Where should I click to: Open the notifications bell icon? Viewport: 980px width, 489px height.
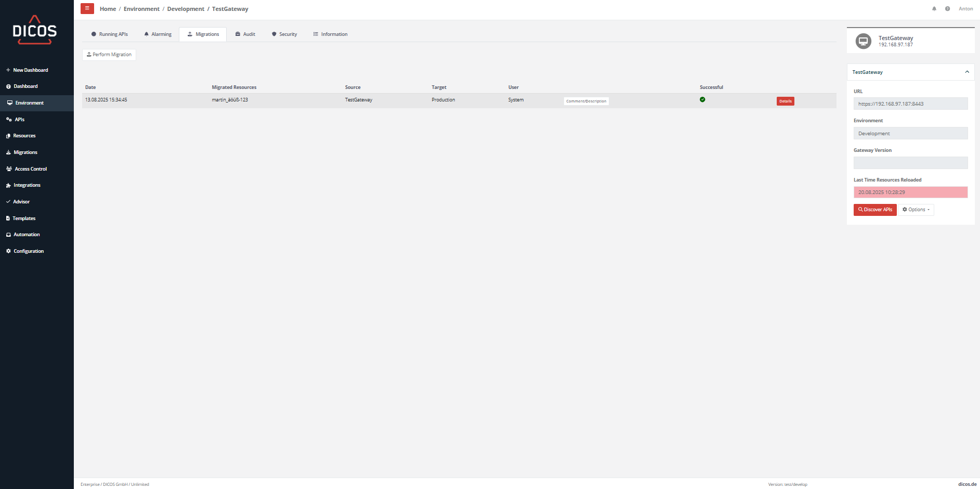coord(934,9)
